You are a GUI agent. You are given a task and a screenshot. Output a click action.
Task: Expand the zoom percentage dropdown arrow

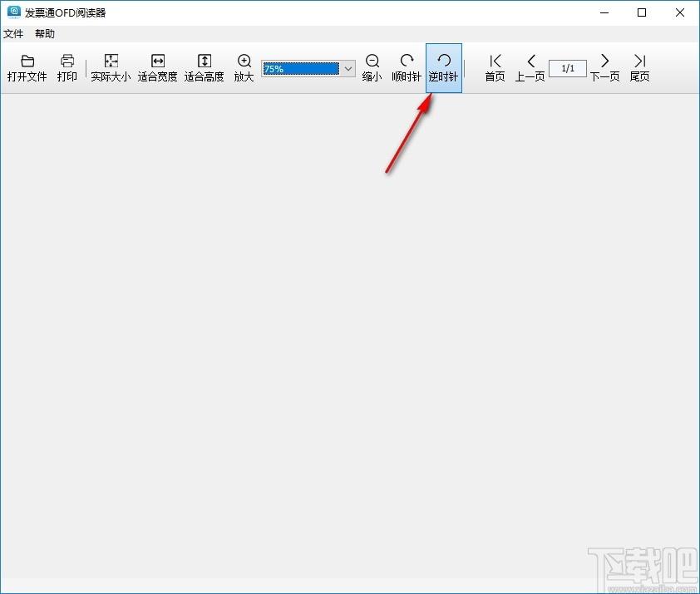tap(348, 69)
